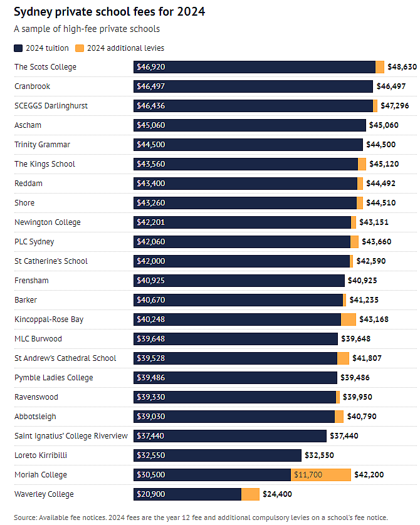This screenshot has width=420, height=525.
Task: Select the Cranbrook school label
Action: coord(33,86)
